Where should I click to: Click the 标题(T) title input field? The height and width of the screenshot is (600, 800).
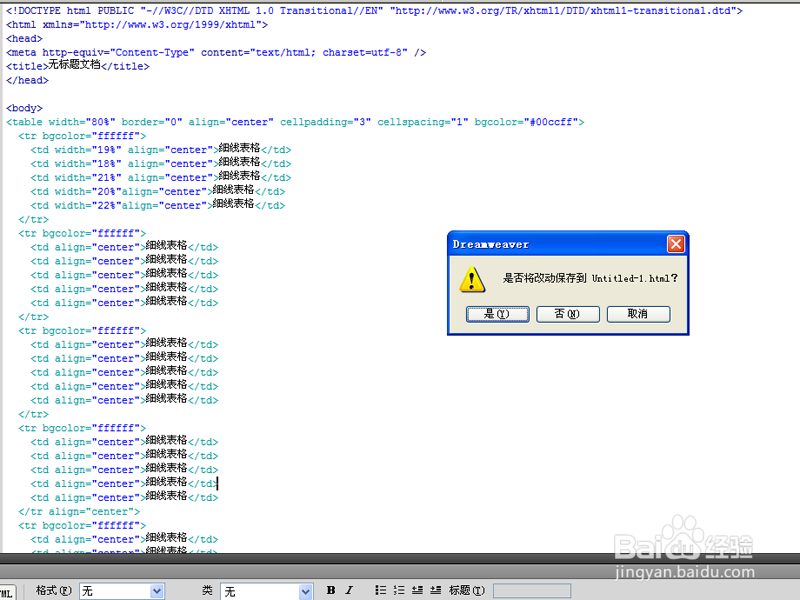(532, 591)
